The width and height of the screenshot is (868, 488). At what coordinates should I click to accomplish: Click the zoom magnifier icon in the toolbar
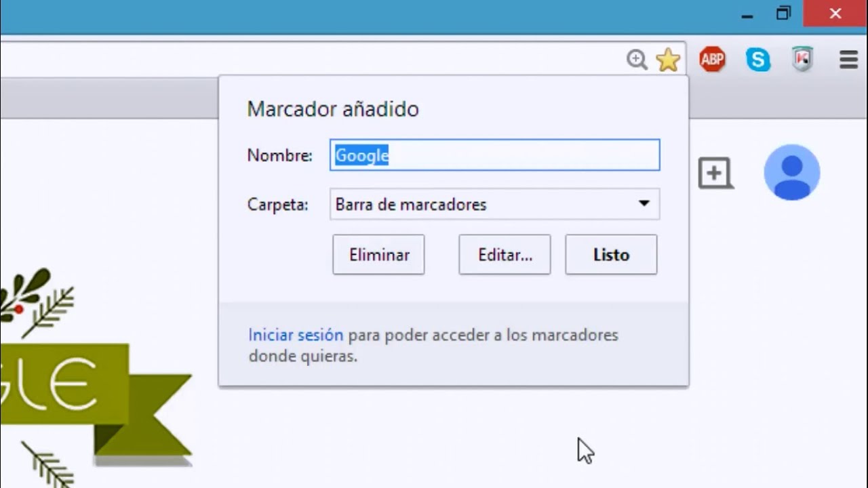[636, 60]
